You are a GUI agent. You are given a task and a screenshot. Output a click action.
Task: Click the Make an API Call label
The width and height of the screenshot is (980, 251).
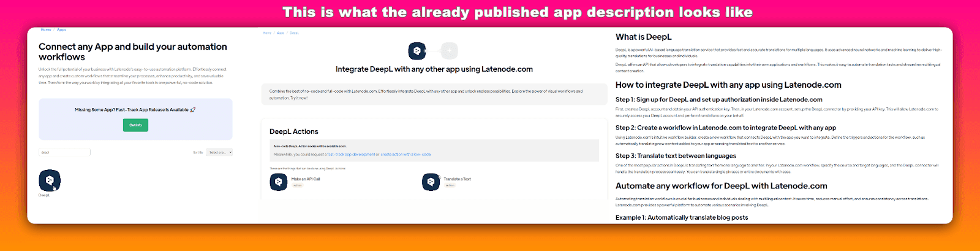click(306, 179)
